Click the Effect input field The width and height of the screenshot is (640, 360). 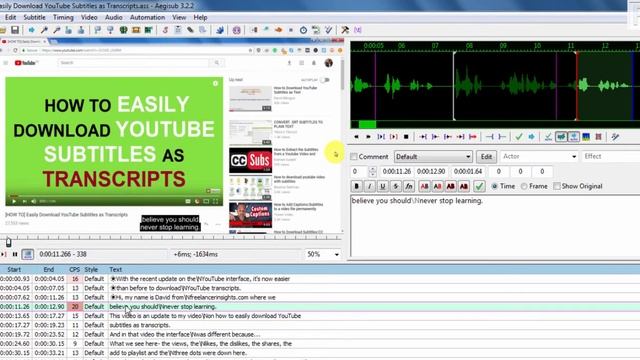[x=610, y=157]
